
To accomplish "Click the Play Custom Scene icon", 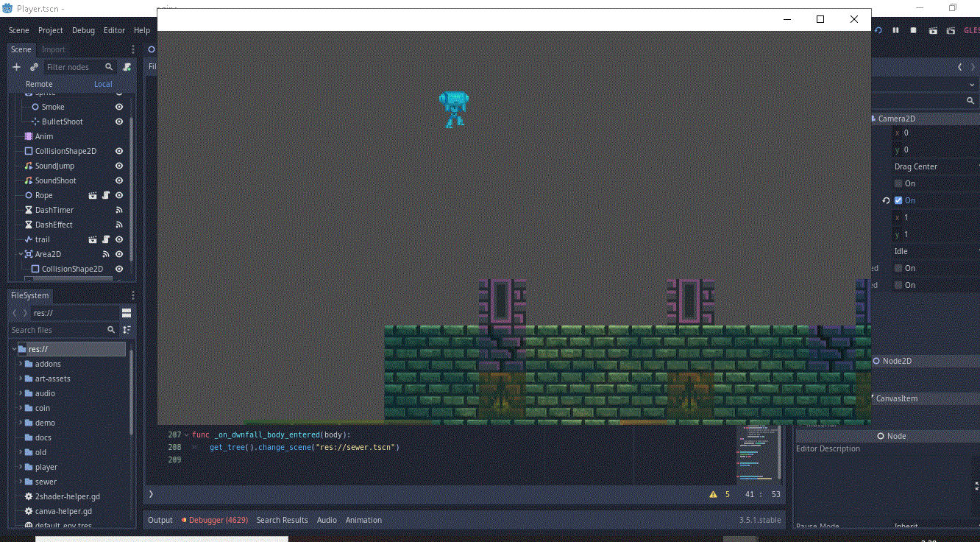I will click(x=951, y=30).
